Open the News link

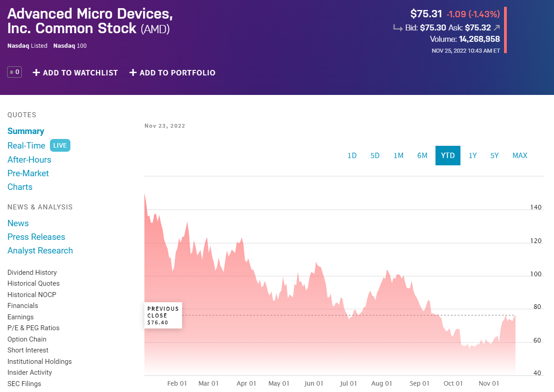click(x=18, y=223)
